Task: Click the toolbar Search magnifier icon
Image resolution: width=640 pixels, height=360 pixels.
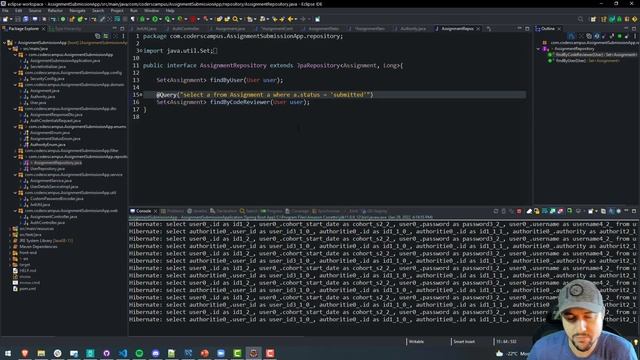Action: tap(235, 19)
